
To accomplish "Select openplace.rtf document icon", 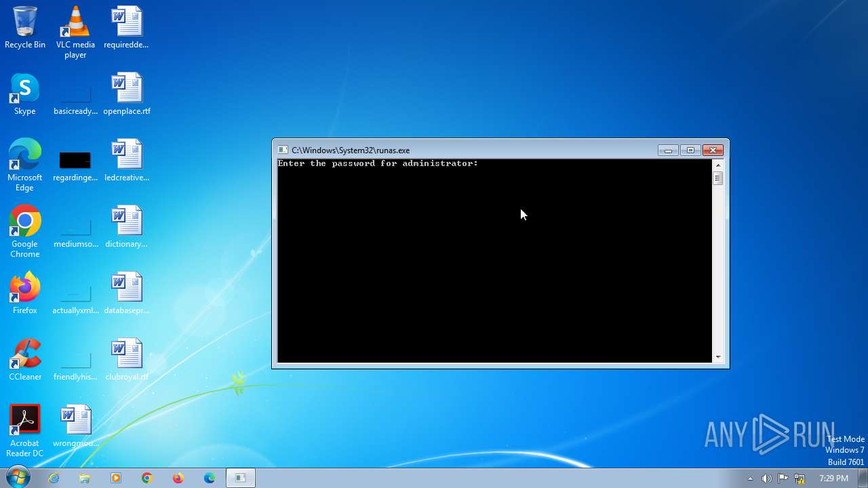I will pos(127,94).
